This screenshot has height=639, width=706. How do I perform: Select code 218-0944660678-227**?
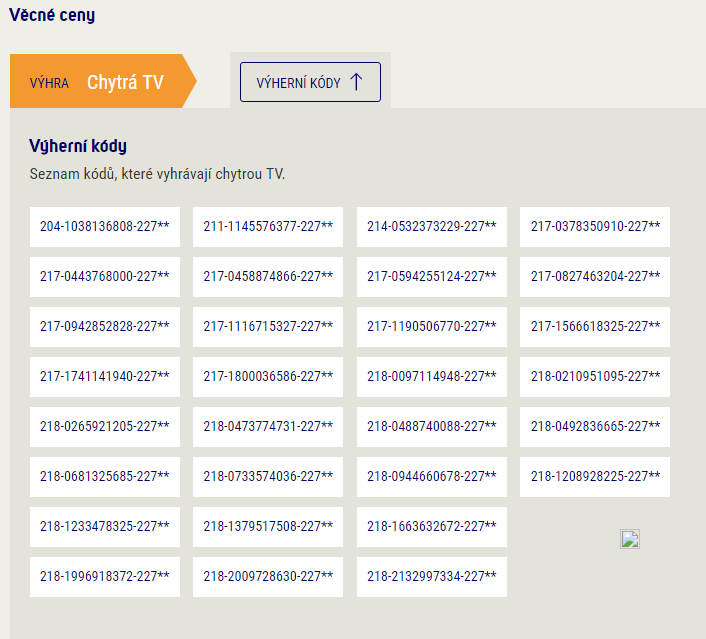(432, 477)
